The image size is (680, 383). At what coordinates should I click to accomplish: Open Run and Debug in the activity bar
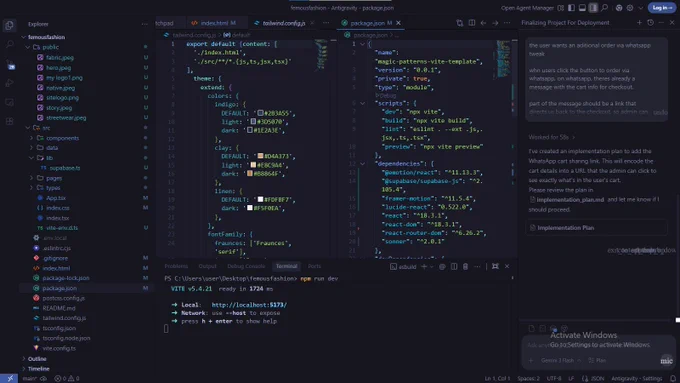pos(10,83)
